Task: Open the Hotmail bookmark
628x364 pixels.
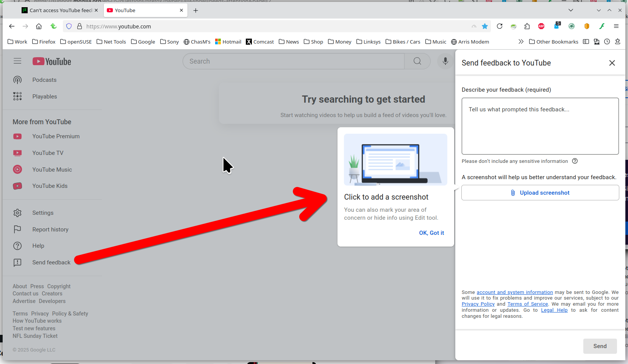Action: point(228,42)
